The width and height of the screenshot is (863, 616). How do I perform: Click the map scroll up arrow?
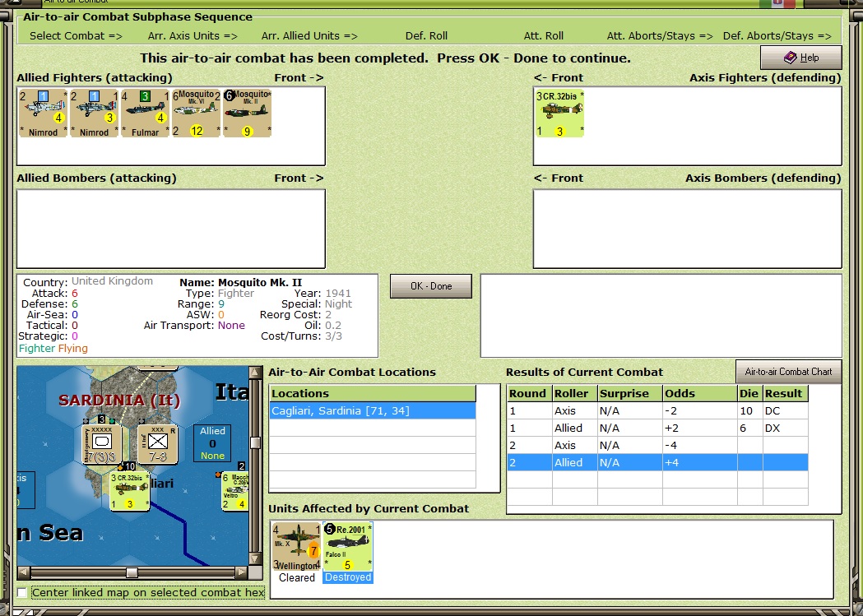[x=255, y=373]
